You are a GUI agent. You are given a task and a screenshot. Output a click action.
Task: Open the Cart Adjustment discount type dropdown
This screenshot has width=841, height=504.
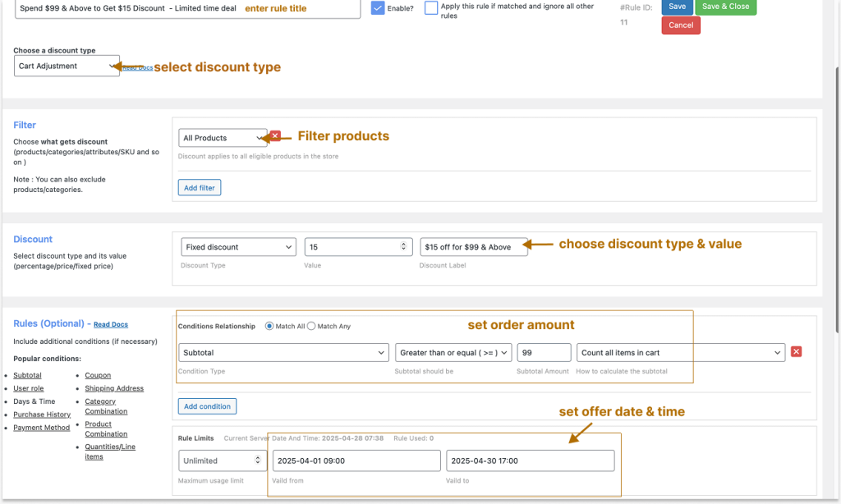[67, 66]
